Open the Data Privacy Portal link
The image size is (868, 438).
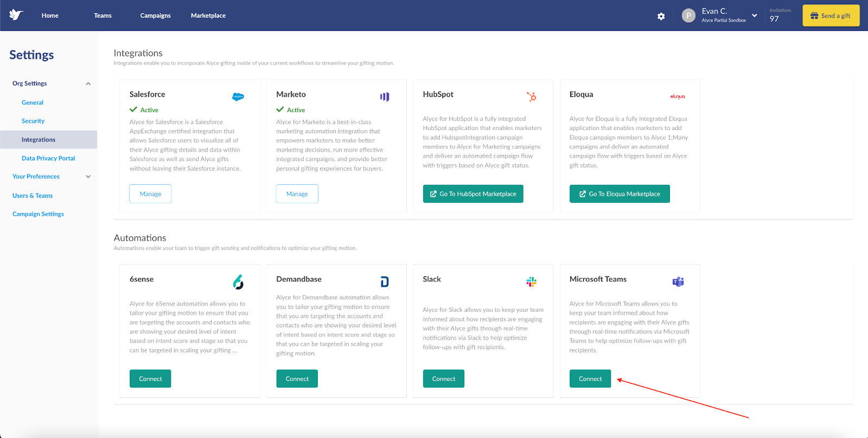(48, 158)
